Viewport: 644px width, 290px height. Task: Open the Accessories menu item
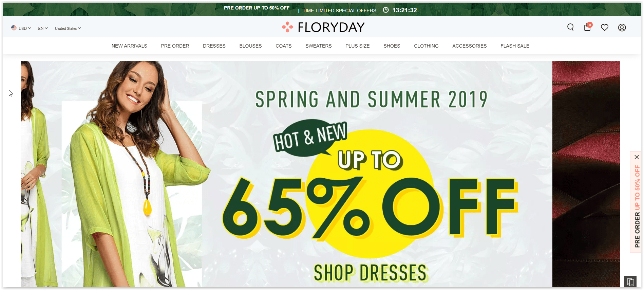click(469, 46)
